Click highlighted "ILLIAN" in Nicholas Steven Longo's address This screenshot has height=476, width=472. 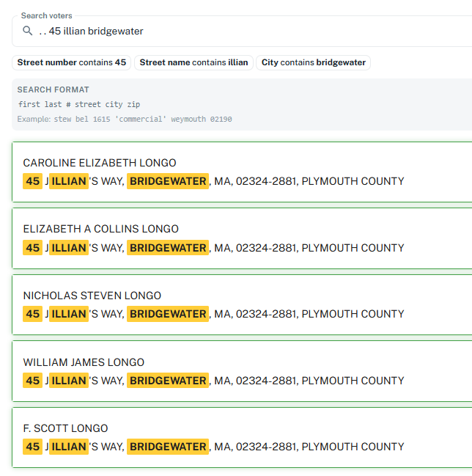[69, 314]
